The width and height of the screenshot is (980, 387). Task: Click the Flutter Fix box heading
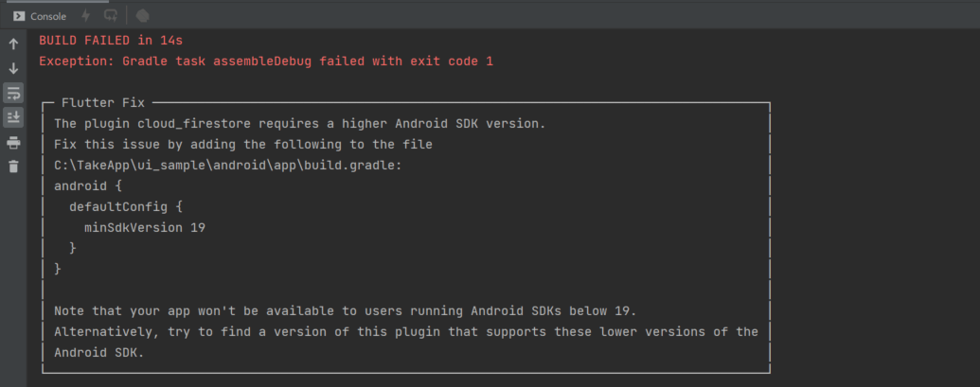point(103,103)
